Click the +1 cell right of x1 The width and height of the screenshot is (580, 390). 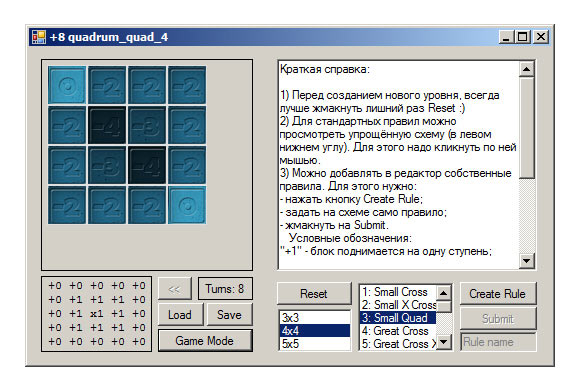118,314
